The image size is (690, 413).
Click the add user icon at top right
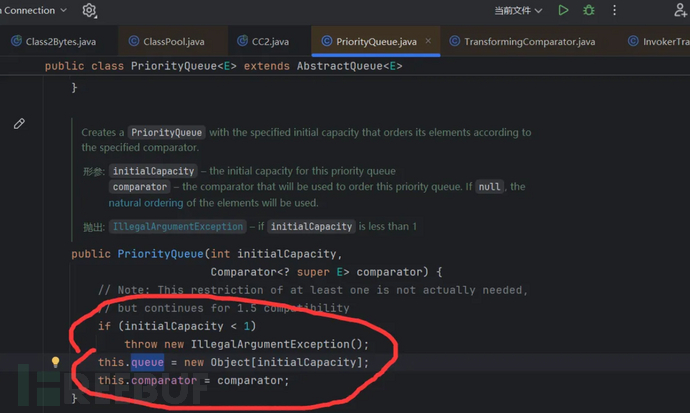[x=681, y=10]
